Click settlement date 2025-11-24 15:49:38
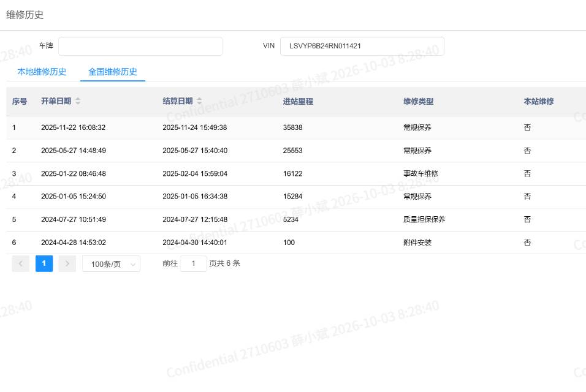This screenshot has height=392, width=586. pos(195,127)
